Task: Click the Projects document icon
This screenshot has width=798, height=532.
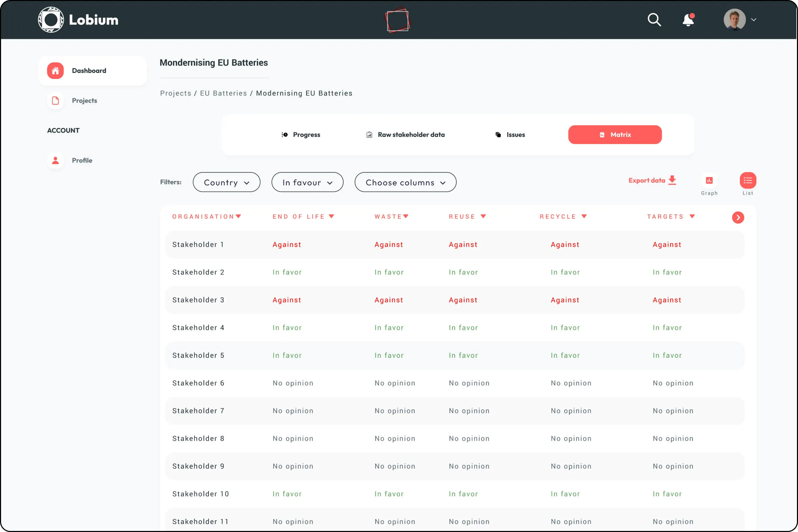Action: coord(55,100)
